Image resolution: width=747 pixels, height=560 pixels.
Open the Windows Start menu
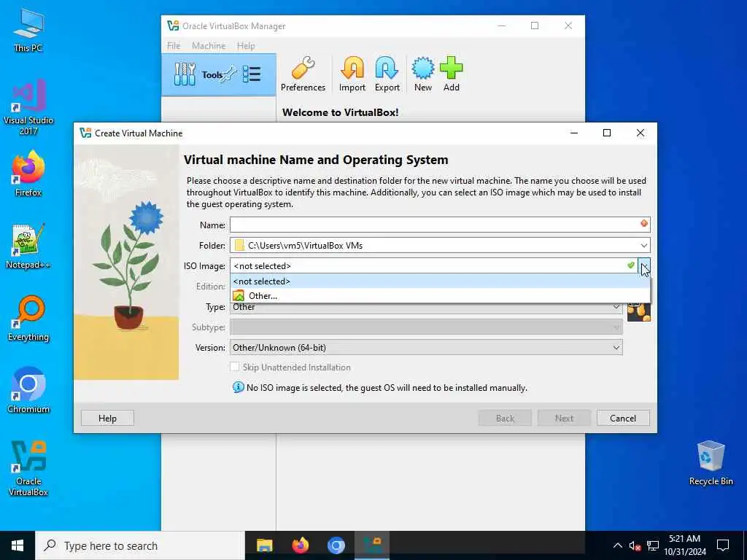tap(18, 545)
